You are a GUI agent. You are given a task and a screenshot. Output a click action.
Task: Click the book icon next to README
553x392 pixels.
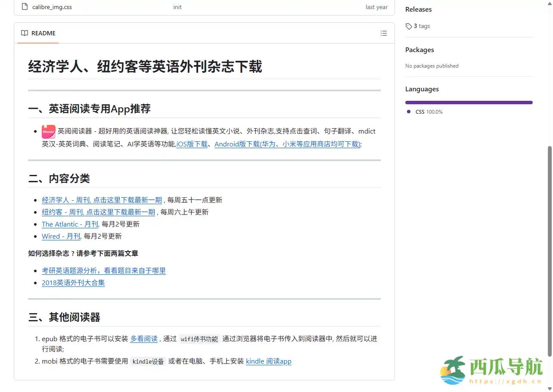pyautogui.click(x=24, y=33)
